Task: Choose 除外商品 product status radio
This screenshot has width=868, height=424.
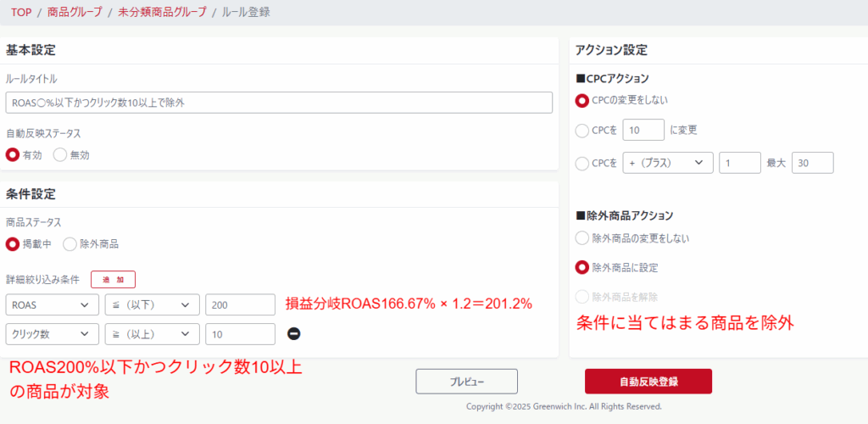Action: tap(70, 244)
